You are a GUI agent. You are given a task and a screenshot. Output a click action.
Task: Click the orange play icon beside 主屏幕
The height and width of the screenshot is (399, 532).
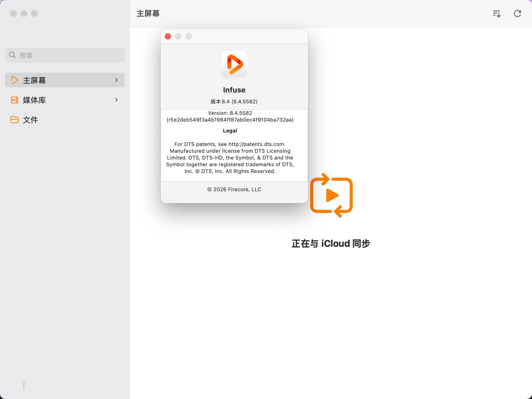15,80
